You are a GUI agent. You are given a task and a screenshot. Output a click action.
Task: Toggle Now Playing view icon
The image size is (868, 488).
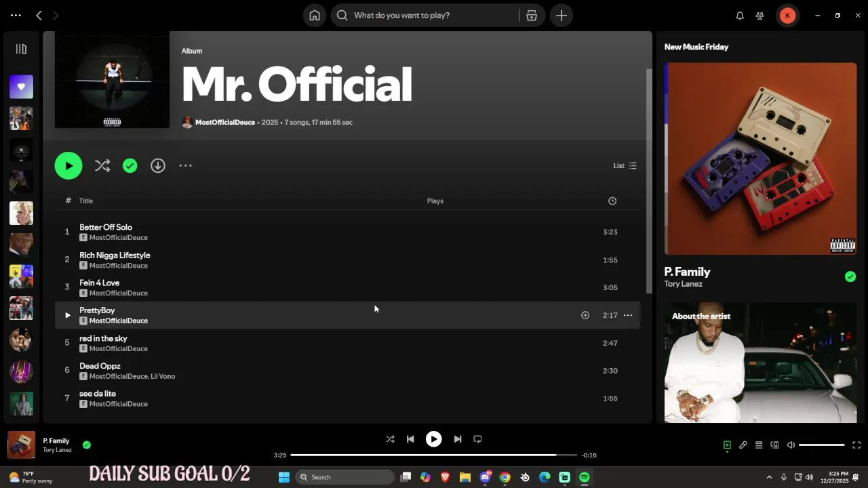pyautogui.click(x=727, y=445)
